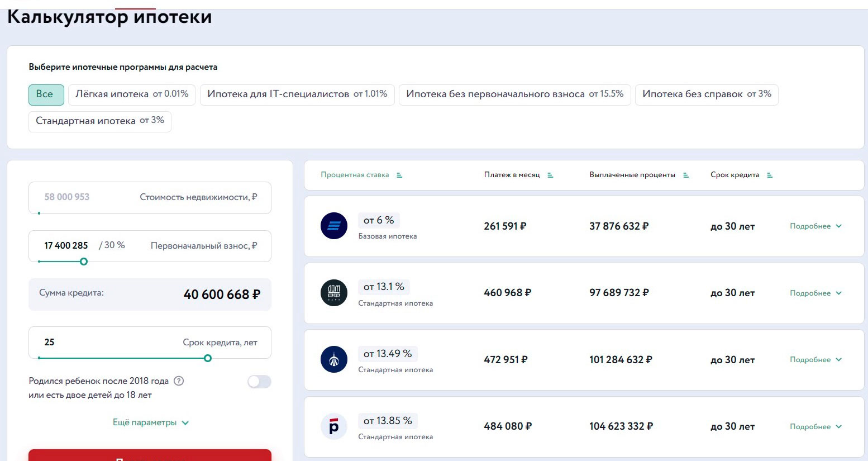Click the question mark help icon about children
The image size is (868, 461).
pyautogui.click(x=179, y=381)
